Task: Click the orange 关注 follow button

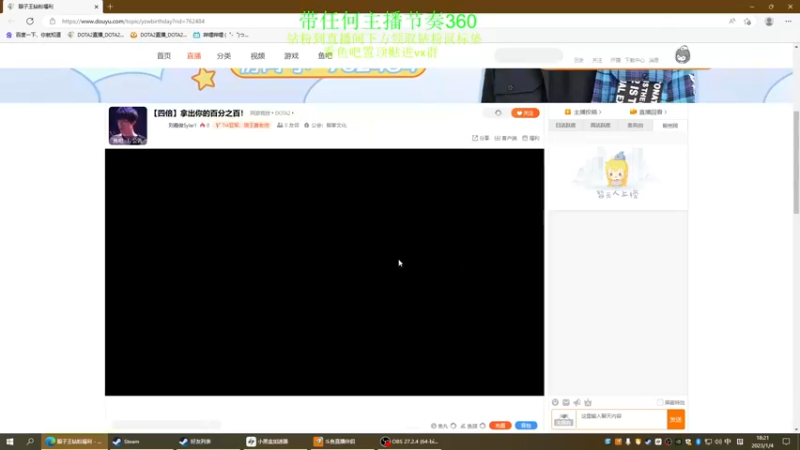Action: tap(525, 113)
